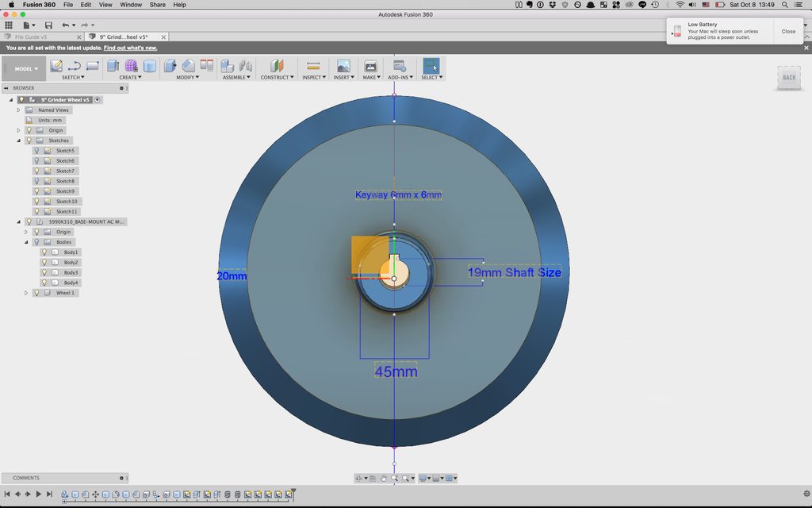Click the timeline end marker handle
The height and width of the screenshot is (508, 812).
[293, 492]
